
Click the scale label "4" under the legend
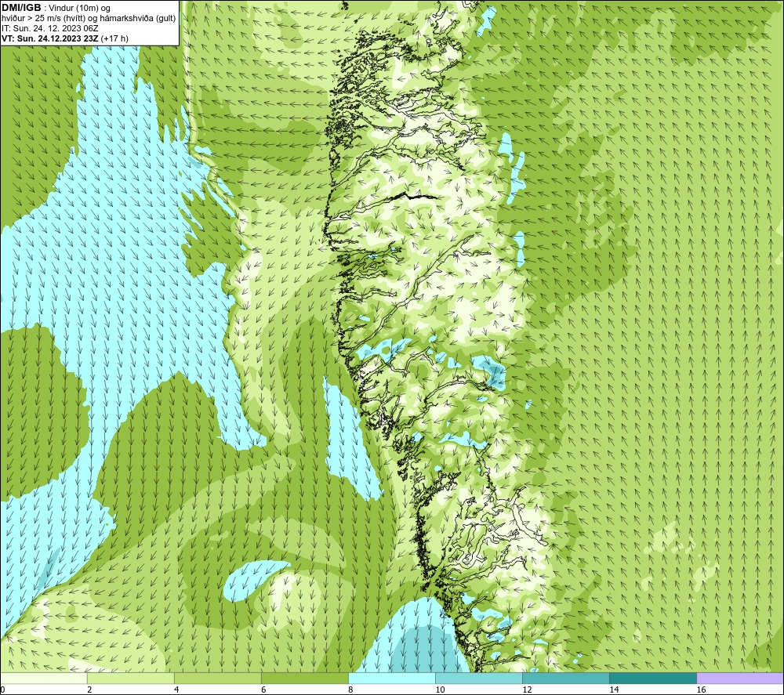[x=176, y=690]
